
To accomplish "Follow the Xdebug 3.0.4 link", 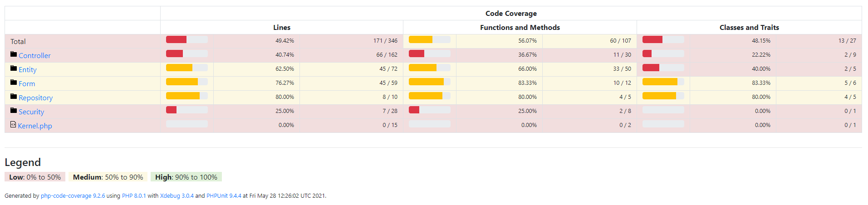I will 177,196.
